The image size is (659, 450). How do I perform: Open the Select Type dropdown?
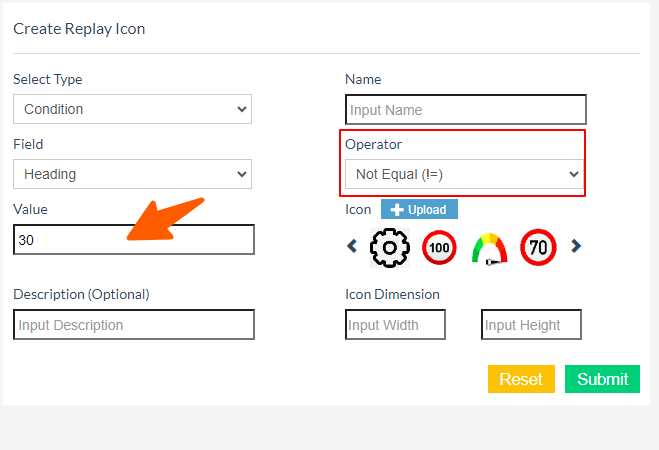click(132, 109)
